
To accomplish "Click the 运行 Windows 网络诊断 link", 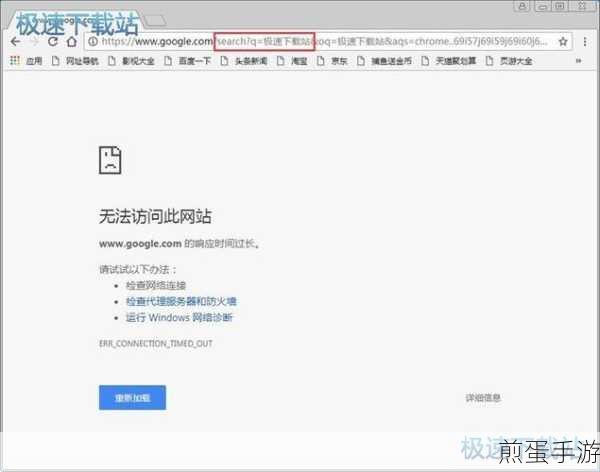I will pos(179,317).
